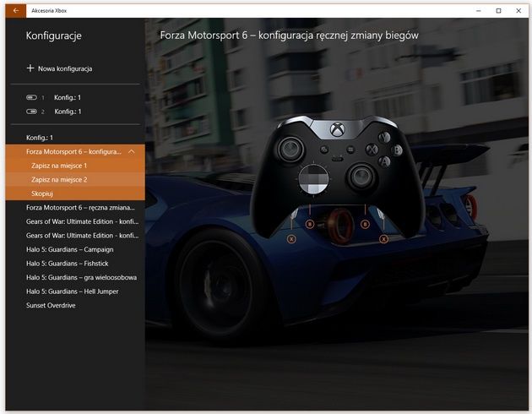Click the left thumbstick on controller
This screenshot has width=532, height=414.
(290, 150)
